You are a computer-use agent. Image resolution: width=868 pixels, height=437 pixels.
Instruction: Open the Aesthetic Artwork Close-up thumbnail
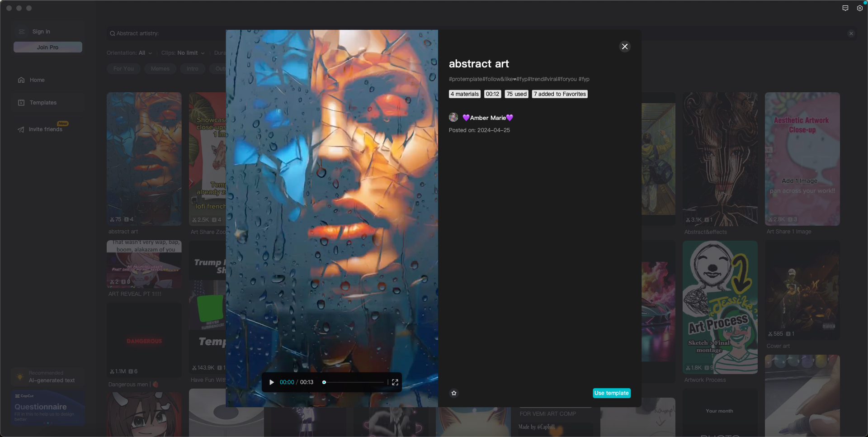(802, 159)
